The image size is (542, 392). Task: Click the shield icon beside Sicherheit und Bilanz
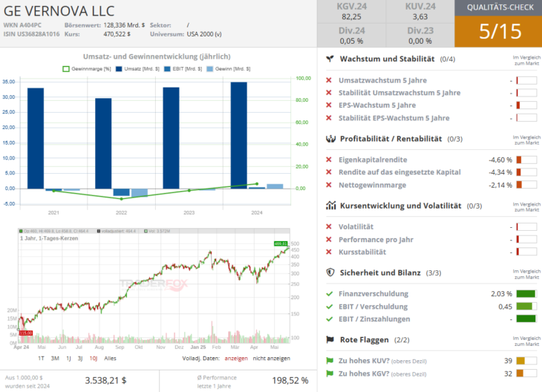coord(330,272)
